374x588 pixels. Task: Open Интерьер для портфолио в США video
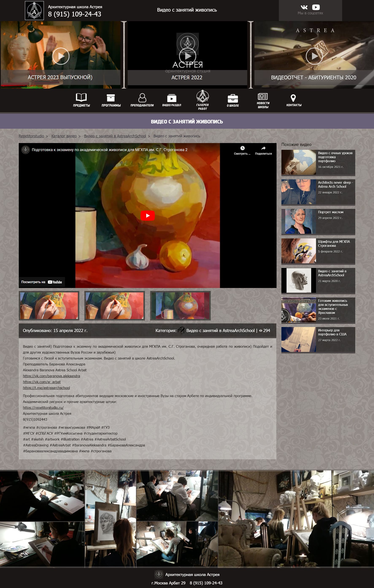coord(318,340)
